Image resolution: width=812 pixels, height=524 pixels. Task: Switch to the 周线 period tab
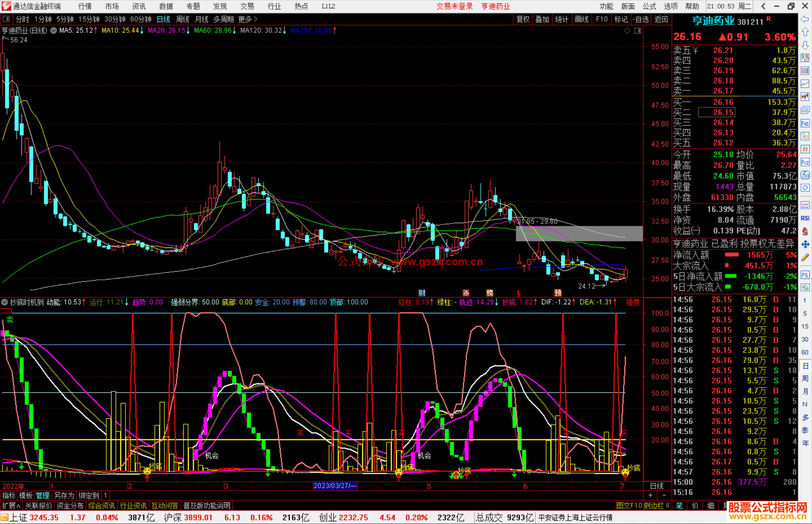[x=183, y=19]
